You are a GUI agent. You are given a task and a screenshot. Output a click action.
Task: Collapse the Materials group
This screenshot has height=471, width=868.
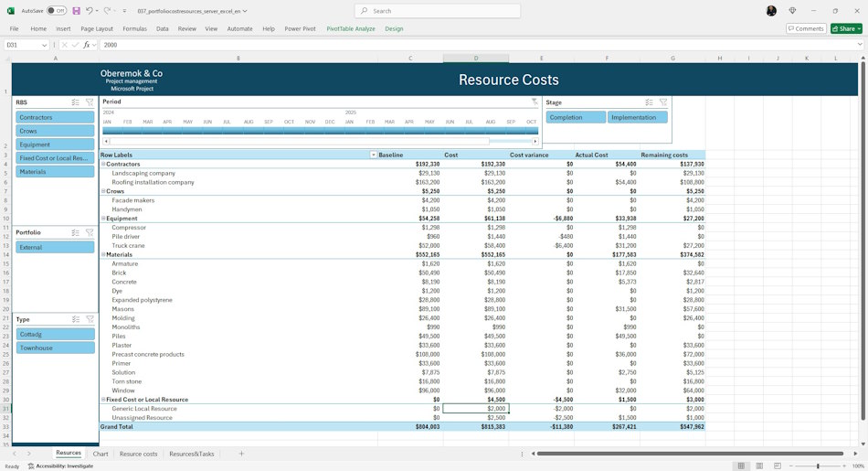click(103, 255)
